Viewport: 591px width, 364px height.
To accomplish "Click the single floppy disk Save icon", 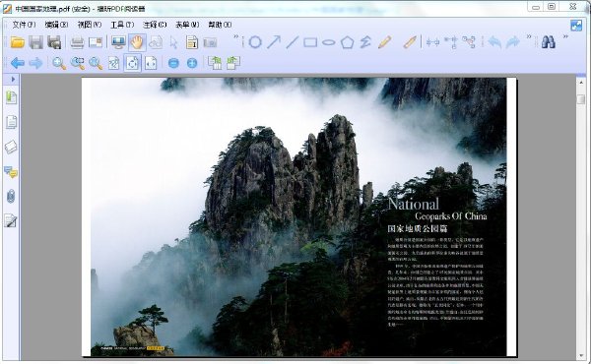I will click(x=35, y=42).
